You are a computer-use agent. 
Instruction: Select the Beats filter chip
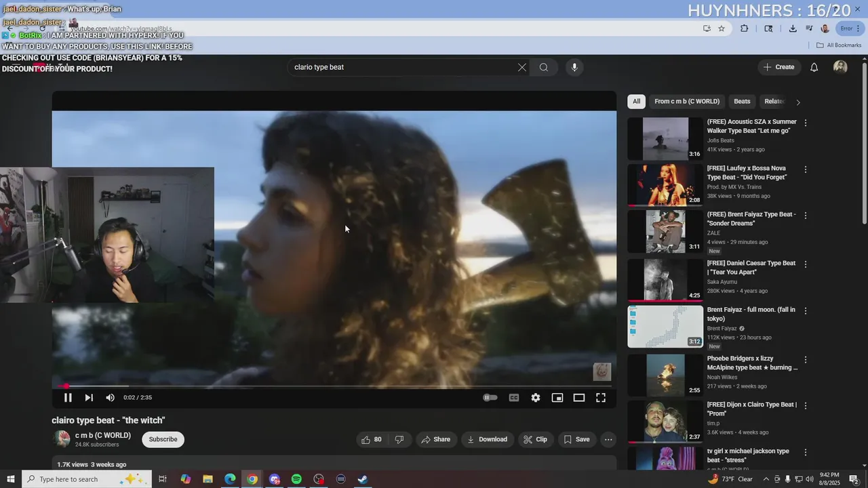click(742, 102)
